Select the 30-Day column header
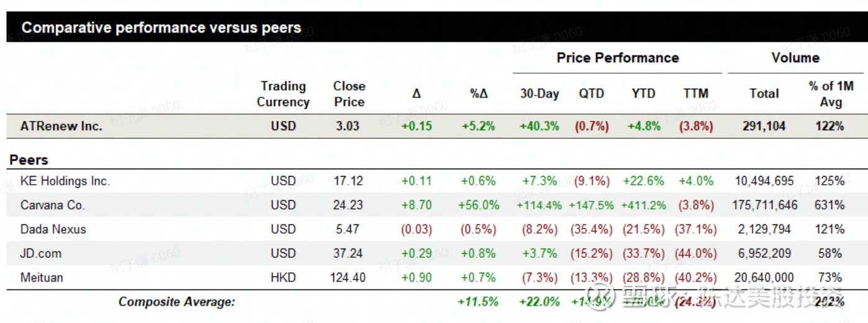Image resolution: width=868 pixels, height=323 pixels. [x=540, y=94]
